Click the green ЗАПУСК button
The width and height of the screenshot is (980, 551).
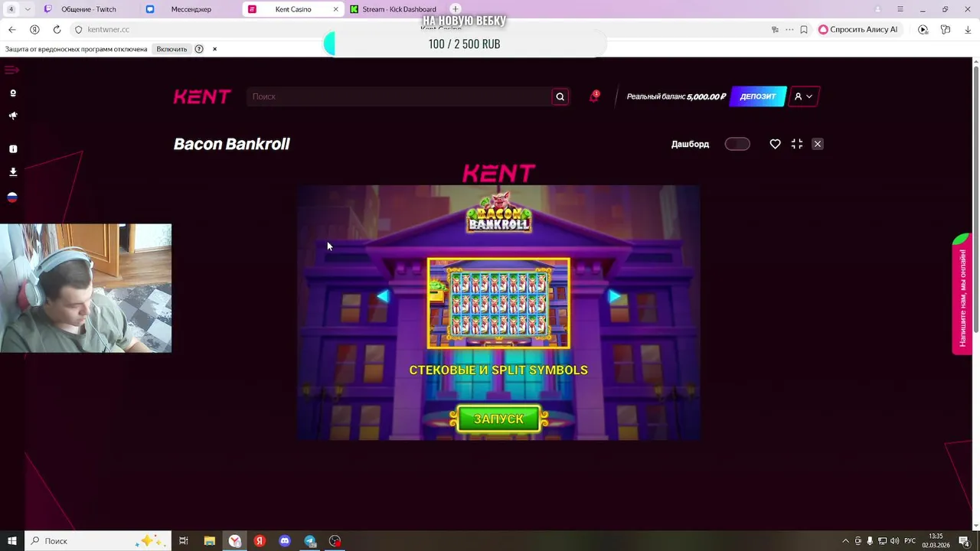tap(498, 419)
